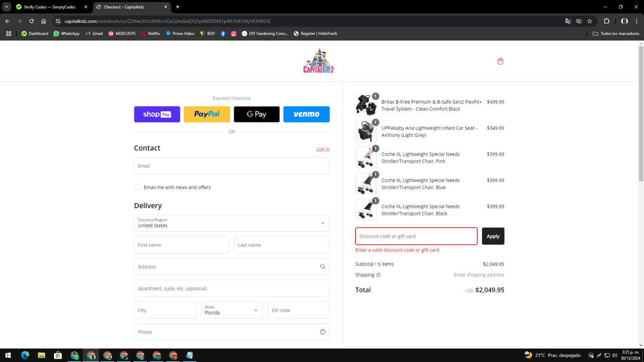Viewport: 644px width, 362px height.
Task: Click the Pink Coche XL stroller thumbnail
Action: 366,158
